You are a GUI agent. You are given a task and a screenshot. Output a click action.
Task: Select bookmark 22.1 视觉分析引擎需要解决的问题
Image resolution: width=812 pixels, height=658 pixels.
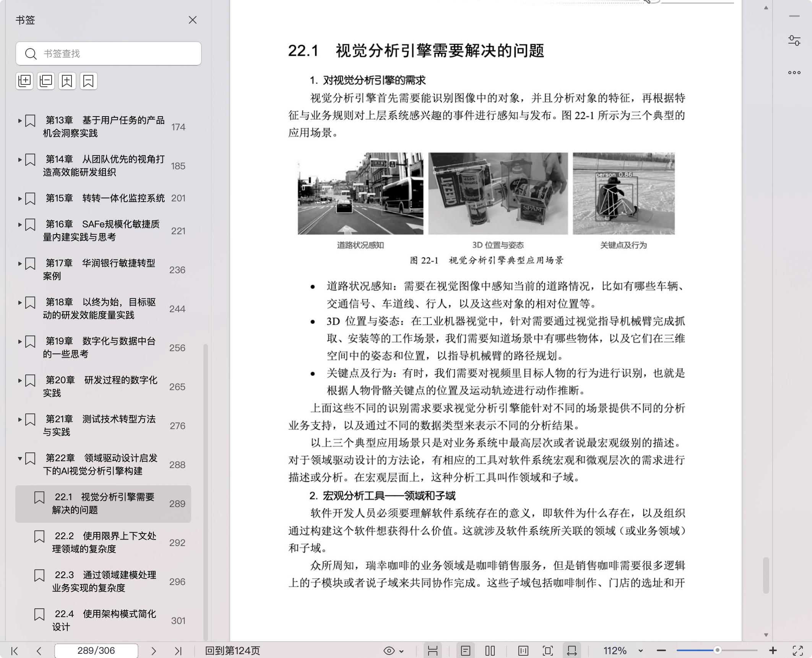pyautogui.click(x=103, y=504)
